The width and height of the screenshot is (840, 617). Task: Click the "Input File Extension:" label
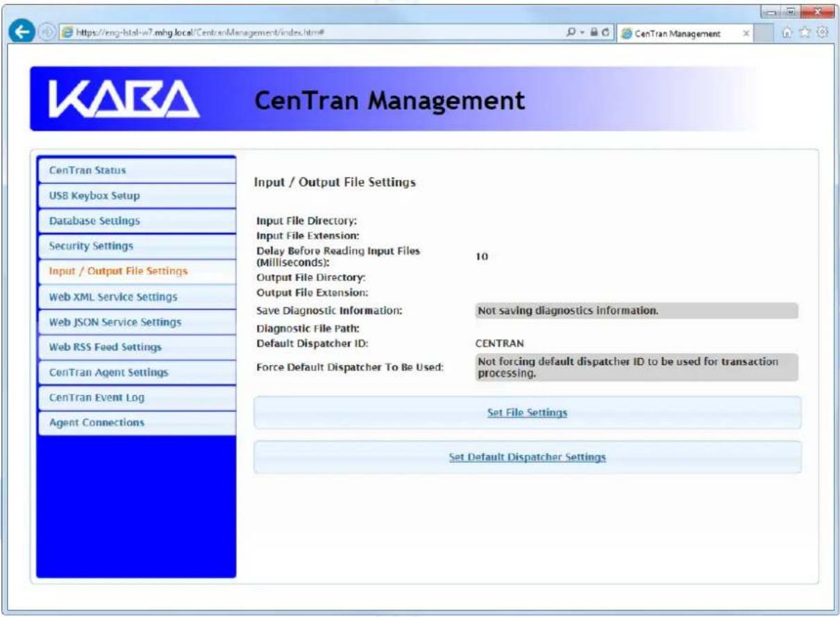(x=308, y=236)
